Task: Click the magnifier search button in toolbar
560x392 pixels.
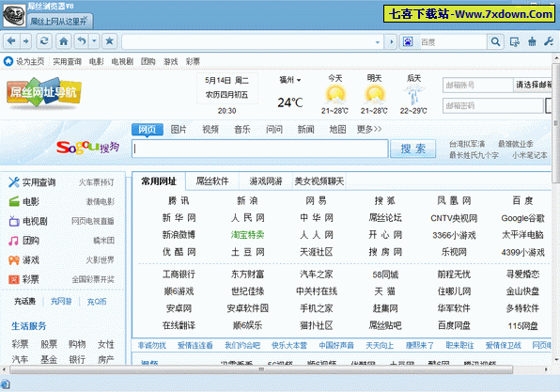Action: point(495,41)
